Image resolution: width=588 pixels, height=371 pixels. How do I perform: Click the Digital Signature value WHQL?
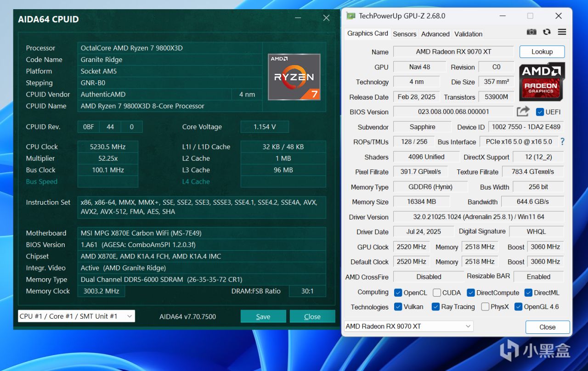point(537,232)
